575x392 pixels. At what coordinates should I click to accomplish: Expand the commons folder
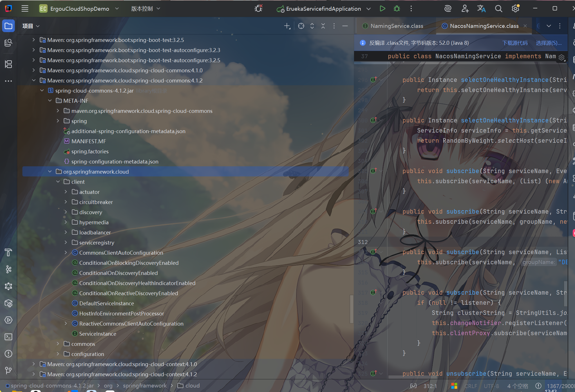pyautogui.click(x=58, y=344)
